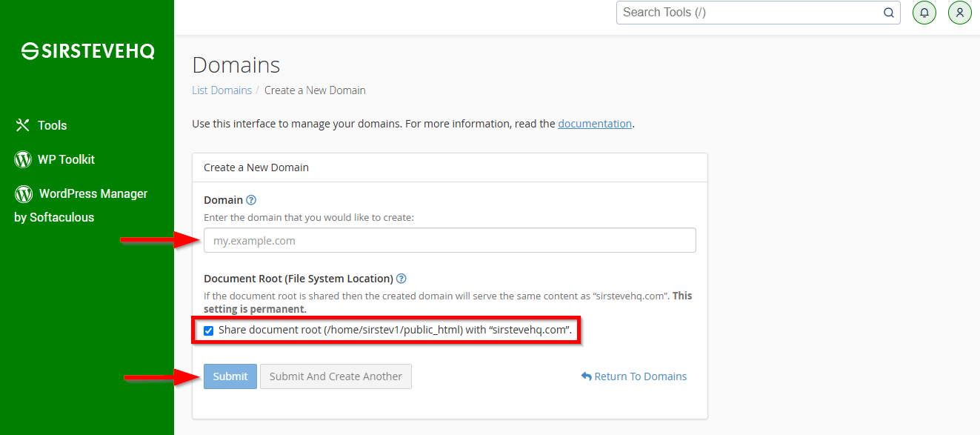
Task: Uncheck Share document root checkbox
Action: pyautogui.click(x=209, y=331)
